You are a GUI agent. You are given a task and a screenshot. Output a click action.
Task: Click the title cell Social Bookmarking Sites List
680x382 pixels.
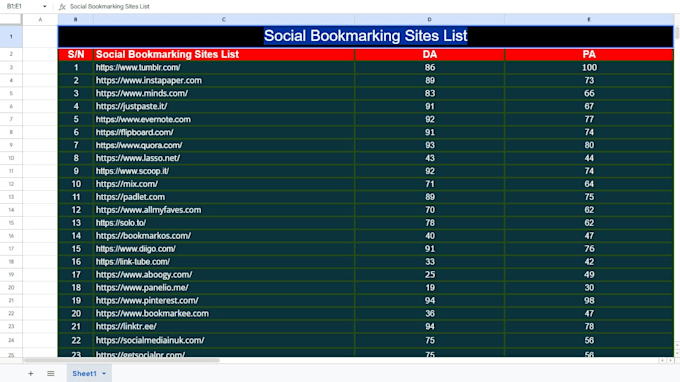coord(366,36)
